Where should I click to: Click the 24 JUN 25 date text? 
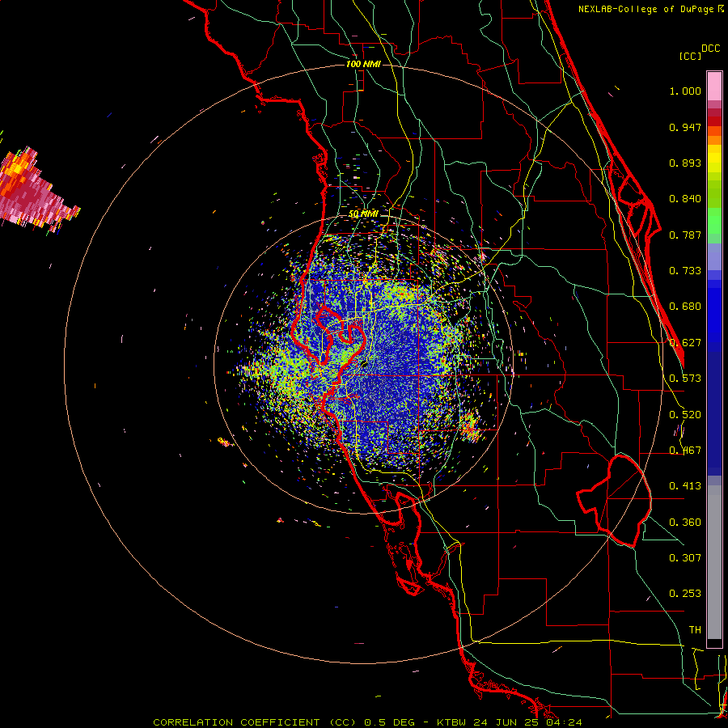506,722
